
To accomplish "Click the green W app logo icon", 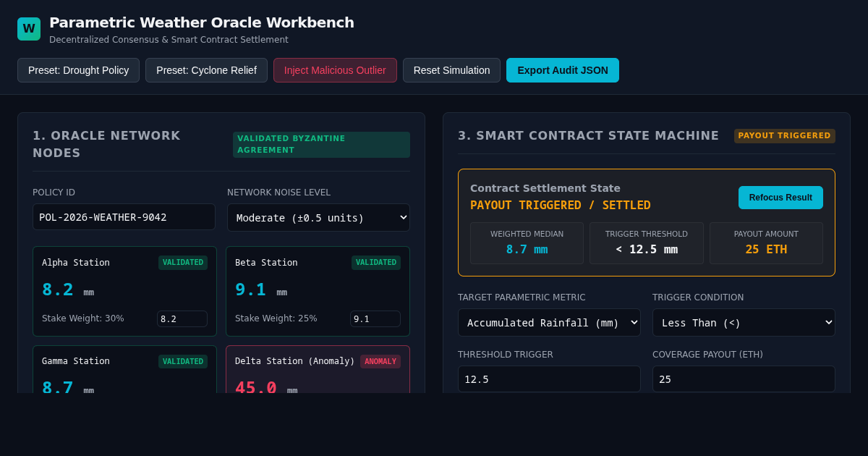I will coord(29,29).
